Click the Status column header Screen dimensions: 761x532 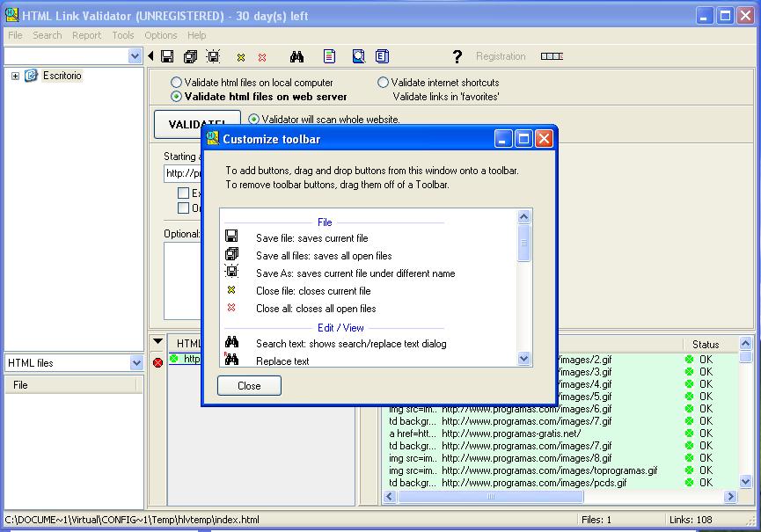pos(706,345)
